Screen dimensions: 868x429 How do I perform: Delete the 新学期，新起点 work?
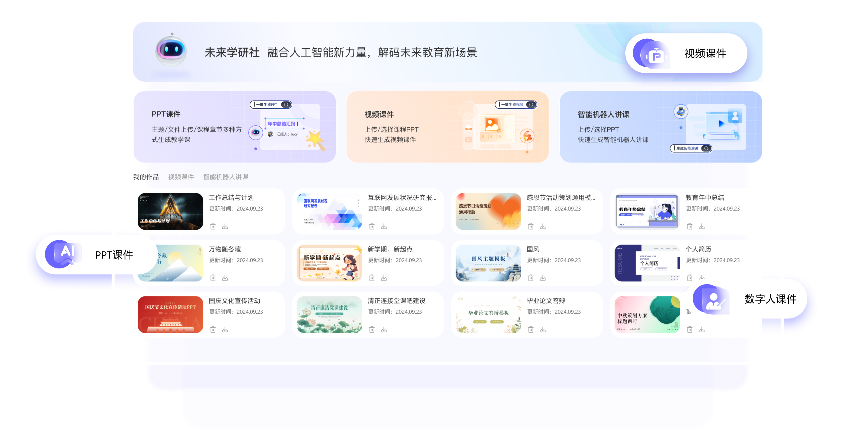[x=372, y=278]
